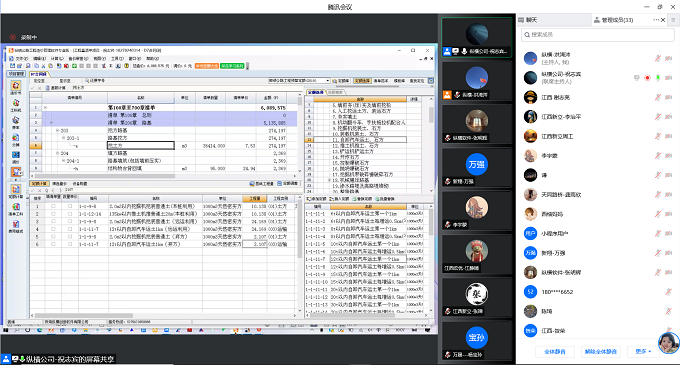This screenshot has width=680, height=365.
Task: Click 全体静音 mute all button
Action: [x=555, y=352]
